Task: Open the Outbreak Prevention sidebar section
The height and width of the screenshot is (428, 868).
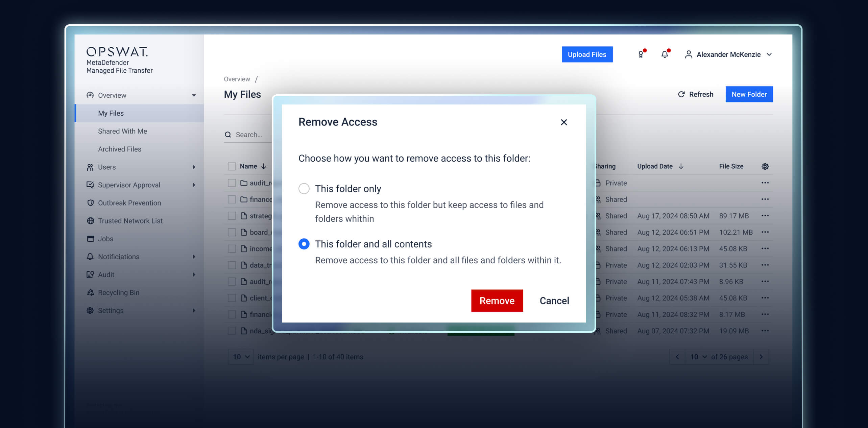Action: 129,203
